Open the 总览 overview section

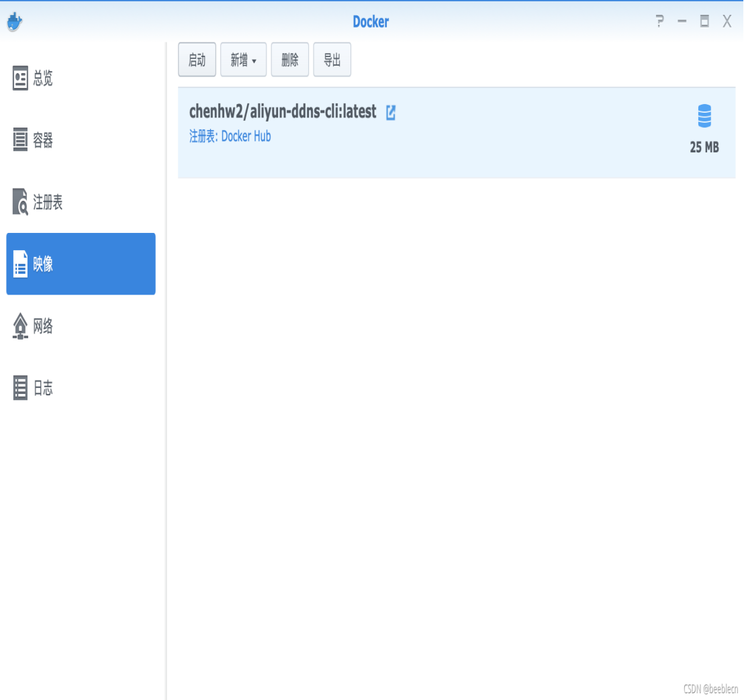81,79
